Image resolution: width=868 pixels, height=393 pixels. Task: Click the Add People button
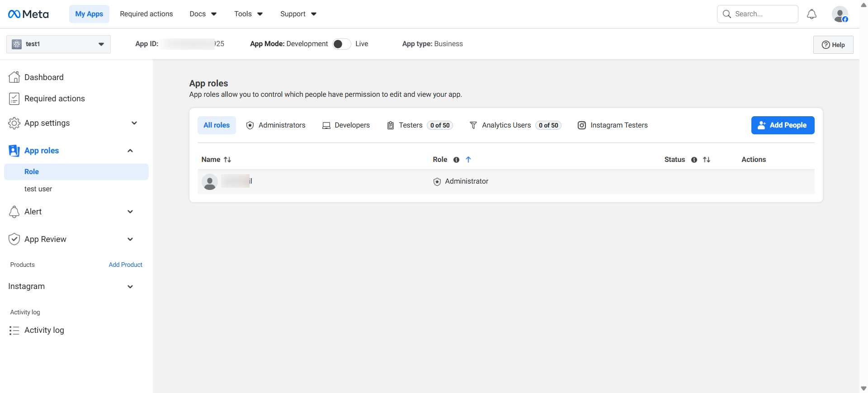coord(783,125)
